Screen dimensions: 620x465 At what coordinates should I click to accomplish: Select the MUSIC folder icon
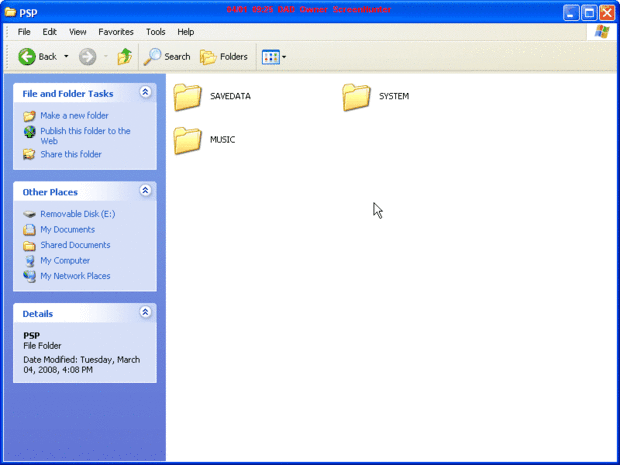point(187,140)
